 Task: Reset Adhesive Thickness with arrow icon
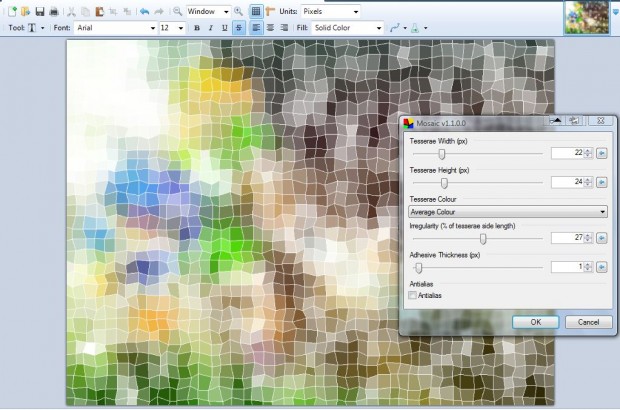[601, 267]
